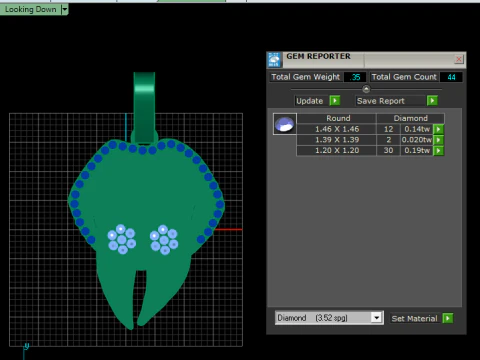Click the count cell showing 2

pyautogui.click(x=388, y=140)
